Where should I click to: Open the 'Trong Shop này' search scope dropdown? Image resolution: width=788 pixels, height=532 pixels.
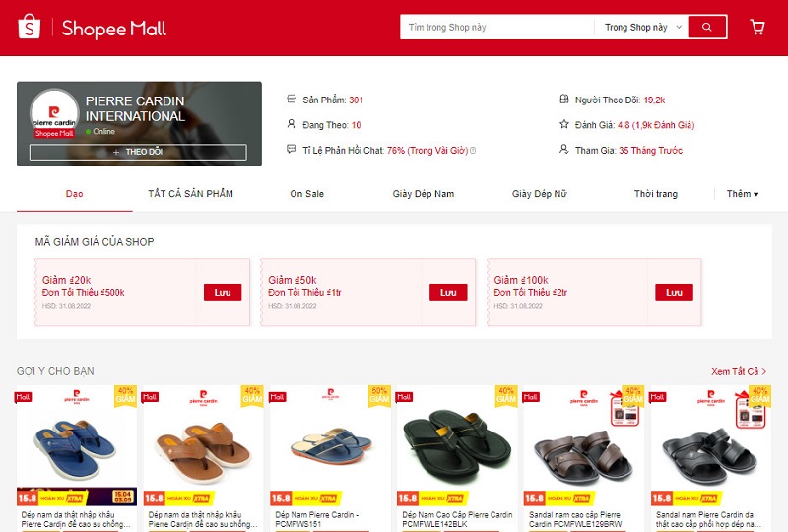coord(642,28)
